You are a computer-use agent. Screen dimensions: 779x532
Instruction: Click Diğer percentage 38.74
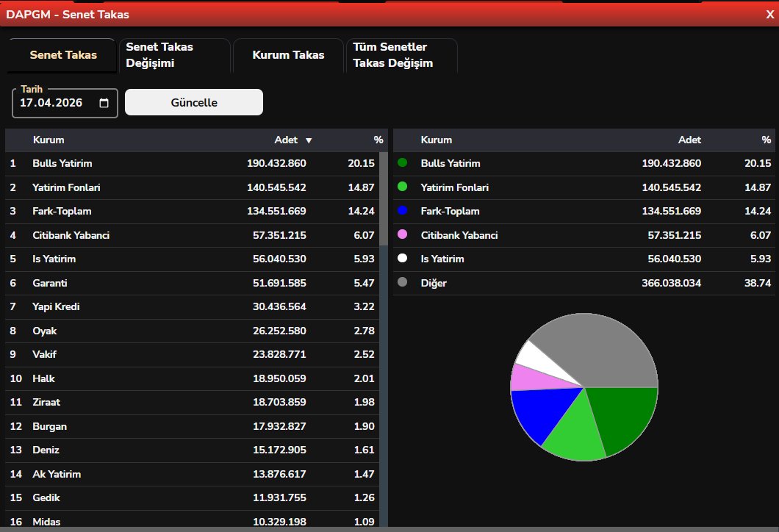758,283
